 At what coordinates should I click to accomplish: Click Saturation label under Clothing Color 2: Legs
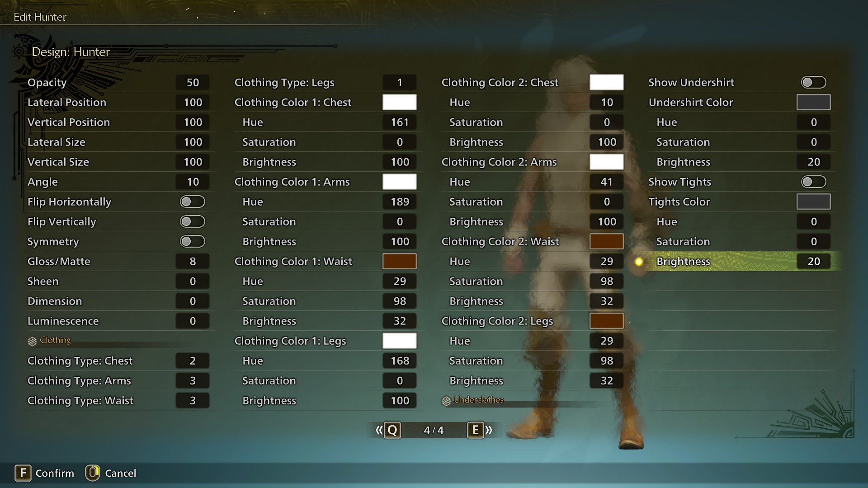point(476,361)
